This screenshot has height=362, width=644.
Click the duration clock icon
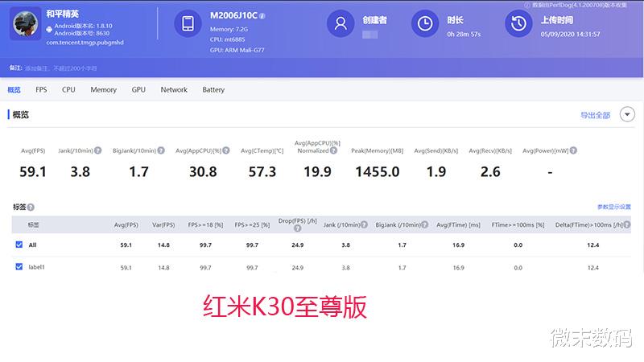pyautogui.click(x=425, y=23)
